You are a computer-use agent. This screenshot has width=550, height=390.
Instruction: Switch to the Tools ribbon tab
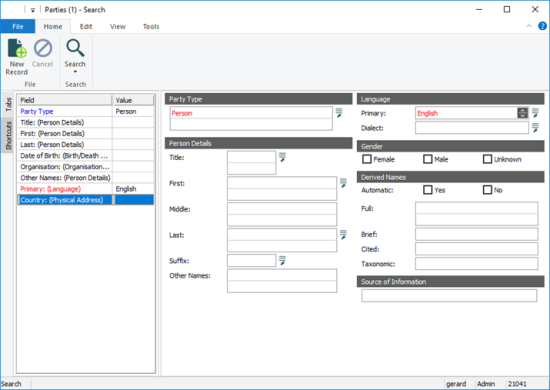point(151,26)
